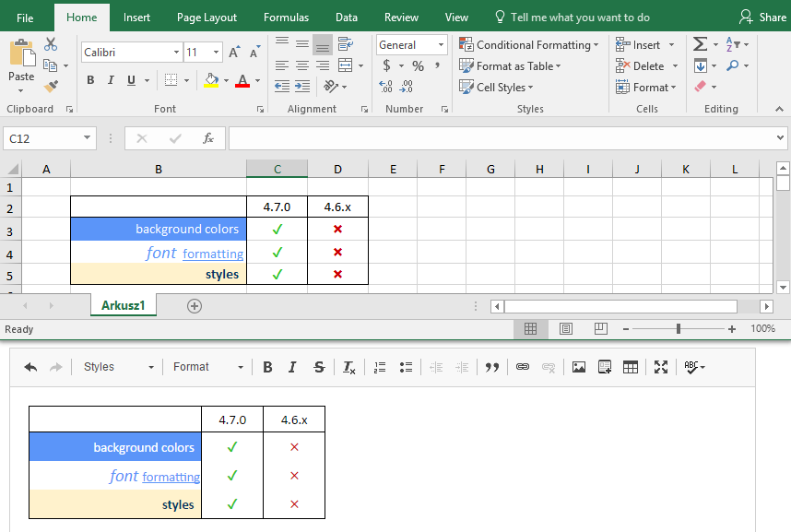This screenshot has width=791, height=532.
Task: Toggle Italic in Excel Font group
Action: [x=111, y=79]
